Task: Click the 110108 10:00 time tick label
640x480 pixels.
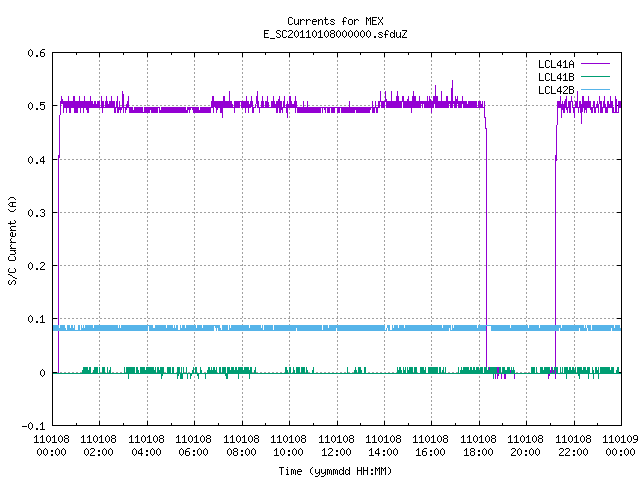Action: [x=288, y=446]
